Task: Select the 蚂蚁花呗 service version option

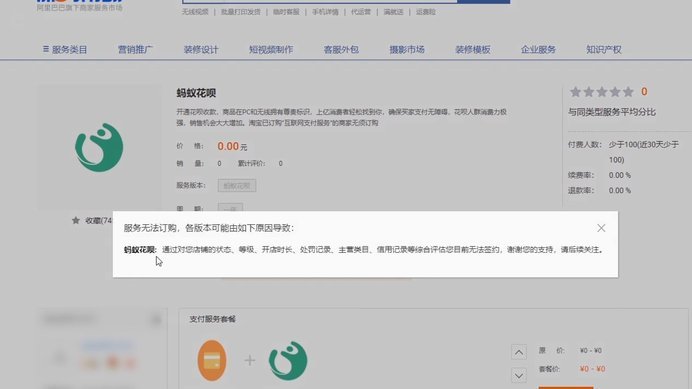Action: [x=237, y=185]
